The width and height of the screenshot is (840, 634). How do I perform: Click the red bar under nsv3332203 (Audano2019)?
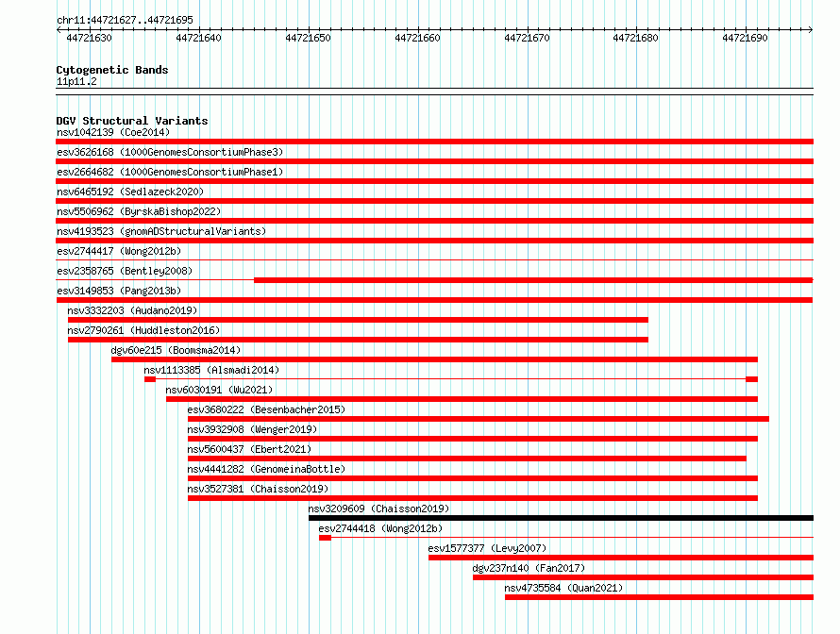[x=358, y=320]
